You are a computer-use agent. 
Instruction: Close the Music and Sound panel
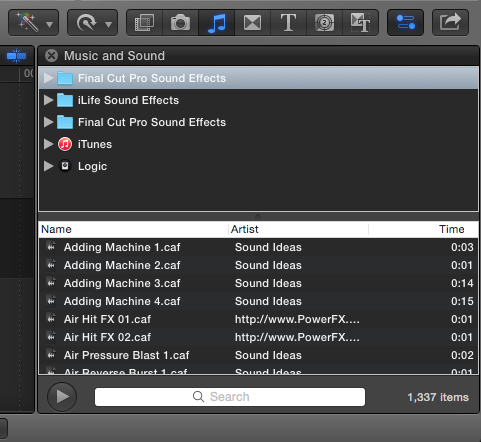(x=51, y=56)
